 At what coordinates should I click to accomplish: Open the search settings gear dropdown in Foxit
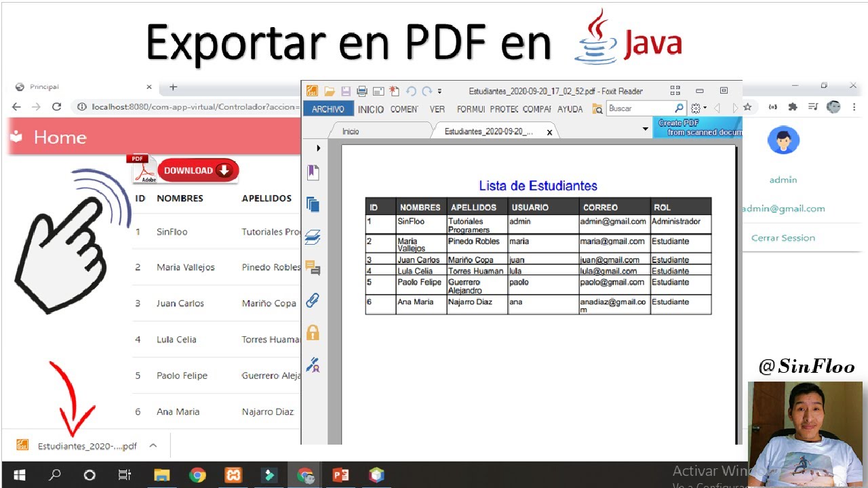click(698, 108)
